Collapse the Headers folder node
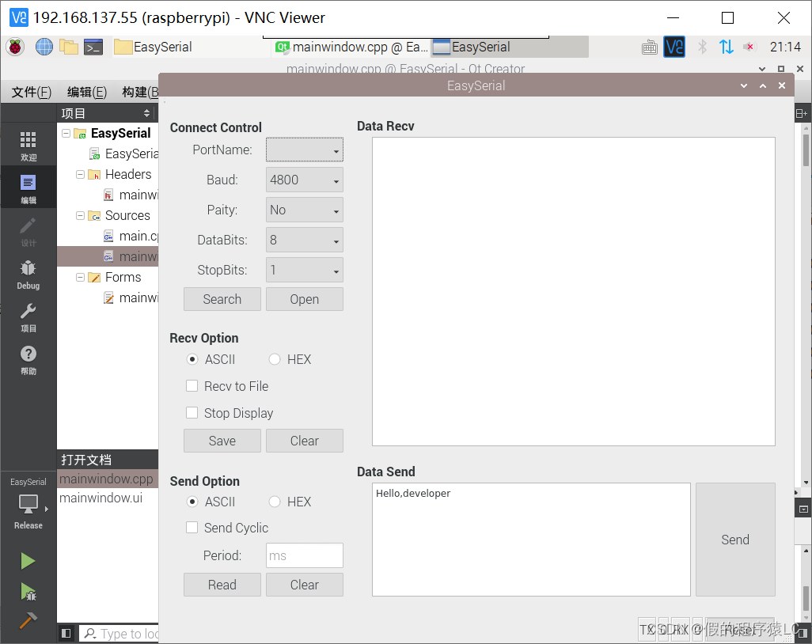Image resolution: width=812 pixels, height=644 pixels. pos(80,175)
